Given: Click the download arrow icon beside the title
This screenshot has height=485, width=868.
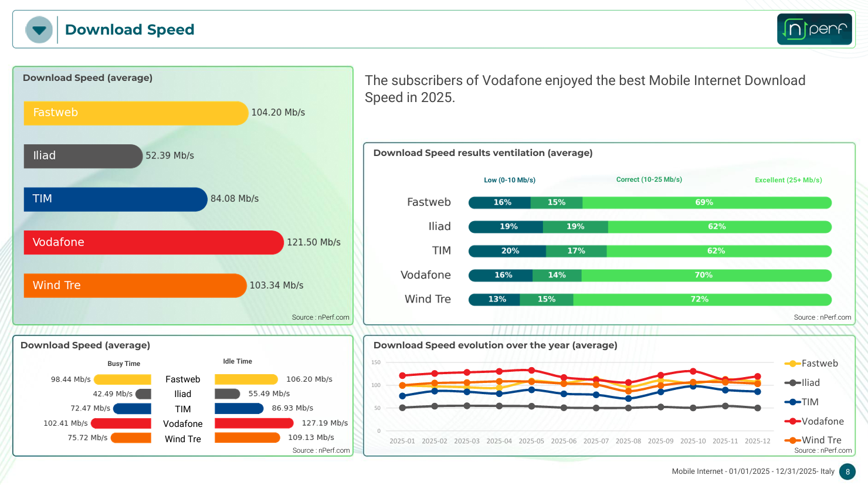Looking at the screenshot, I should click(39, 30).
